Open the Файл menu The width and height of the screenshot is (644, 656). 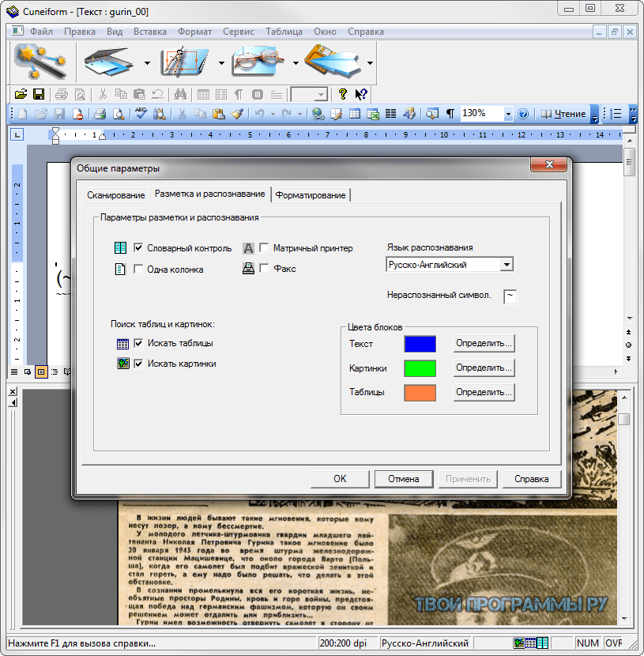41,32
